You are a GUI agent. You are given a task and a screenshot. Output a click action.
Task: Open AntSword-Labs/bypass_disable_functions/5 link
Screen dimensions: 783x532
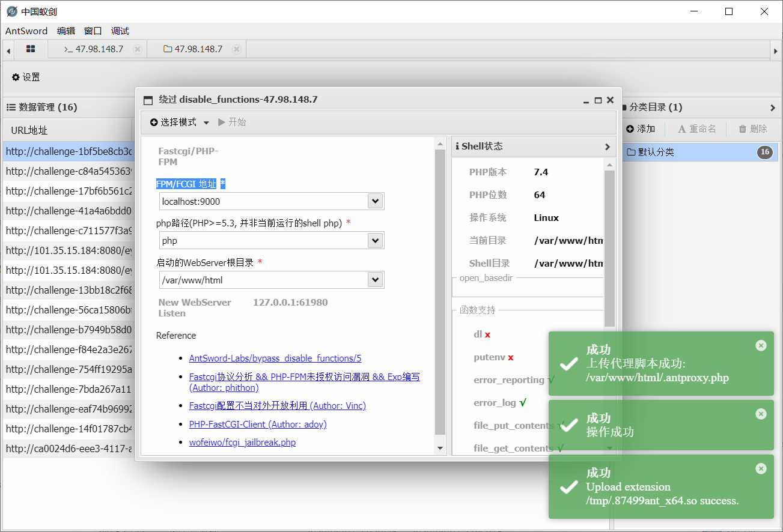[x=275, y=358]
